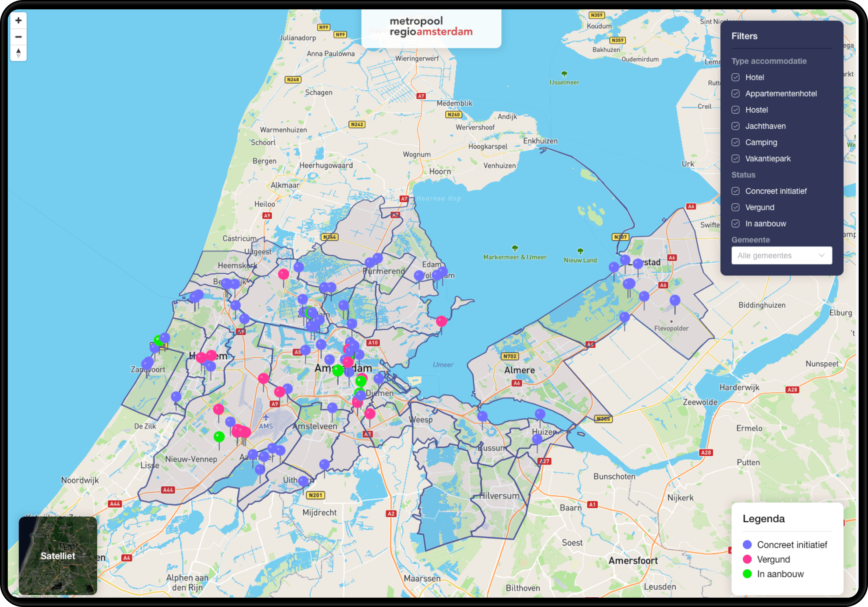Uncheck the Hostel filter
The height and width of the screenshot is (607, 868).
(735, 110)
